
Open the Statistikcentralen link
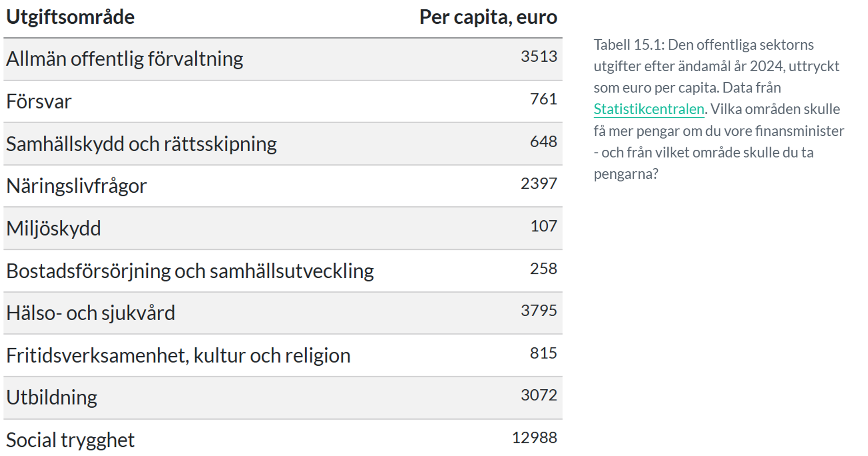649,109
